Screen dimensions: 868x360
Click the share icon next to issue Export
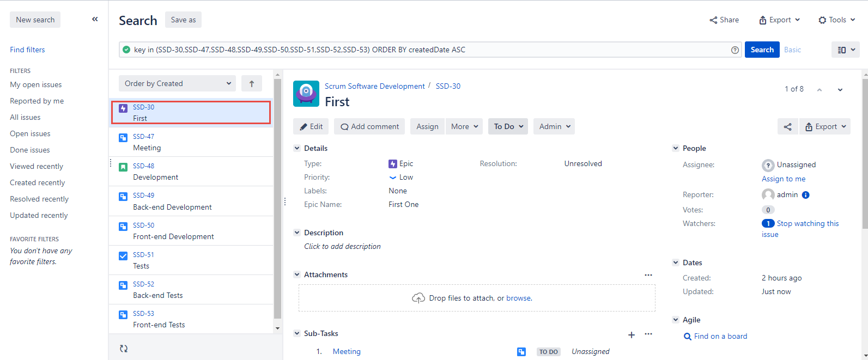pos(787,126)
